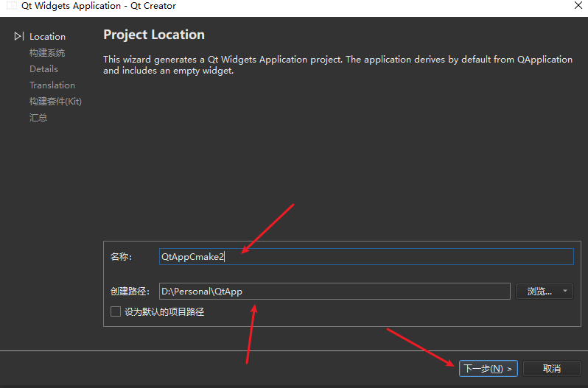
Task: Click the 设为默认的项目路径 checkbox label text
Action: pos(164,311)
